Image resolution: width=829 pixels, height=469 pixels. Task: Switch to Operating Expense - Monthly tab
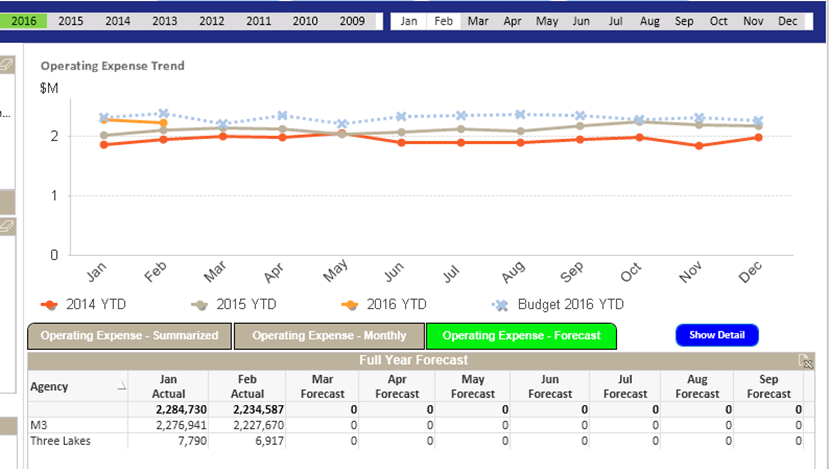(329, 336)
